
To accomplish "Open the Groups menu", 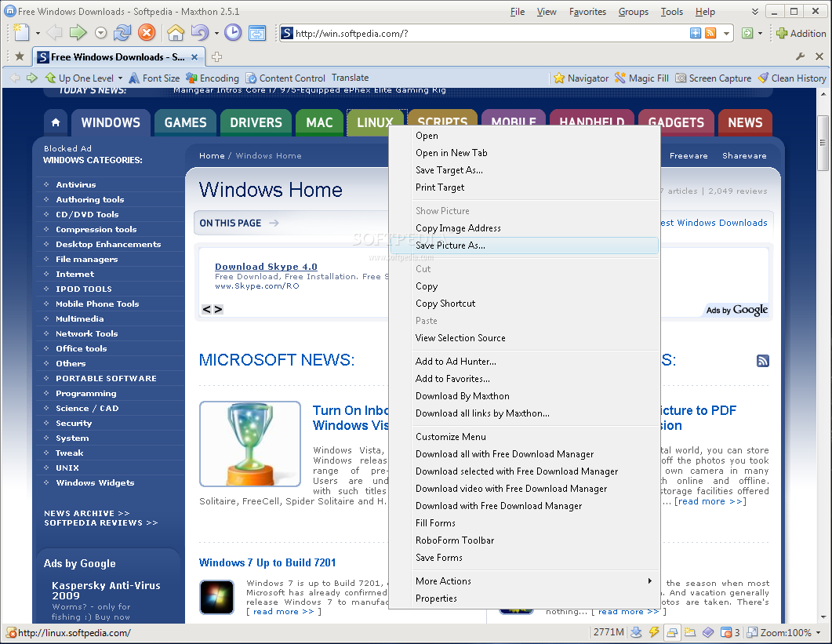I will [x=634, y=12].
